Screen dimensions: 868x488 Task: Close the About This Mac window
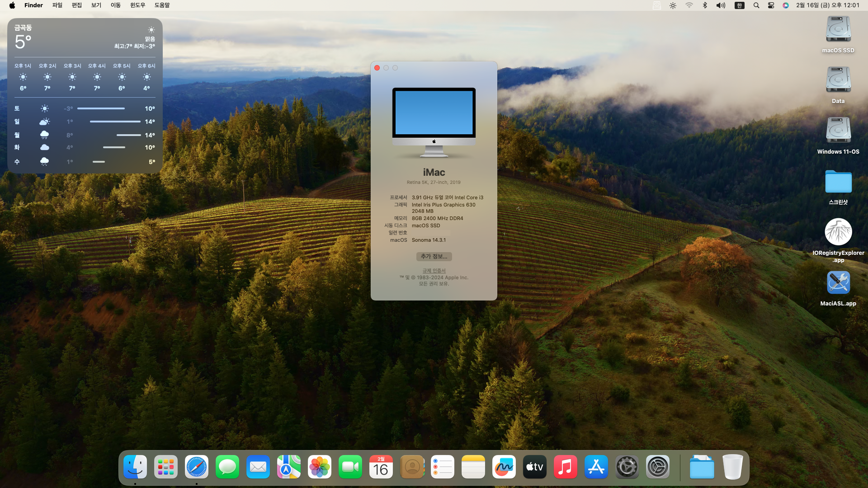377,68
